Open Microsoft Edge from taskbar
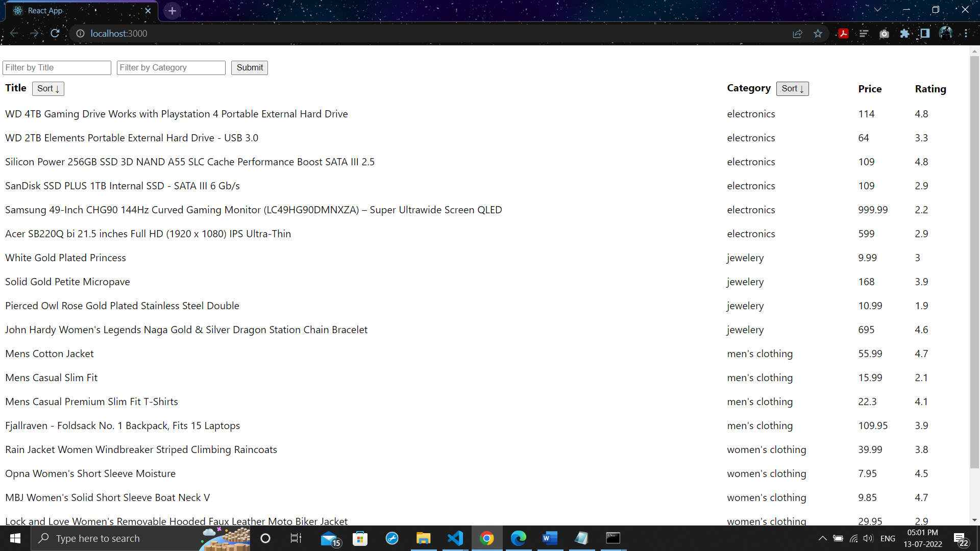The height and width of the screenshot is (551, 980). coord(518,538)
